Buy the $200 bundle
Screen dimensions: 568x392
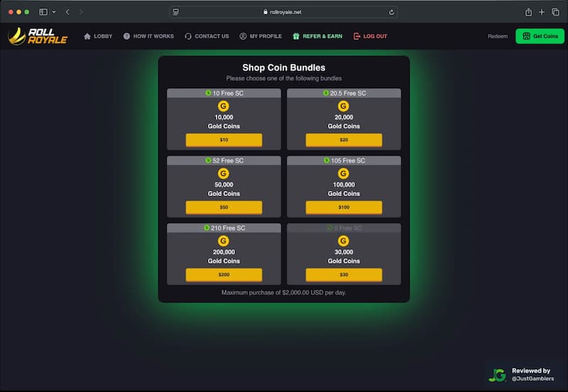point(224,275)
